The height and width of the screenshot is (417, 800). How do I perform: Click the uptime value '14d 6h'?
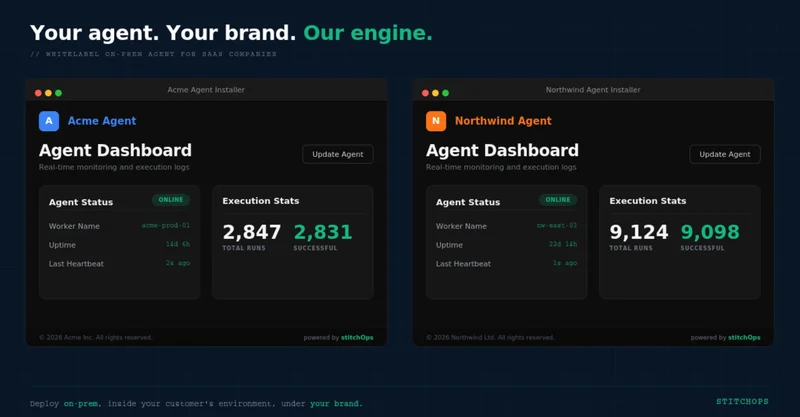[178, 244]
